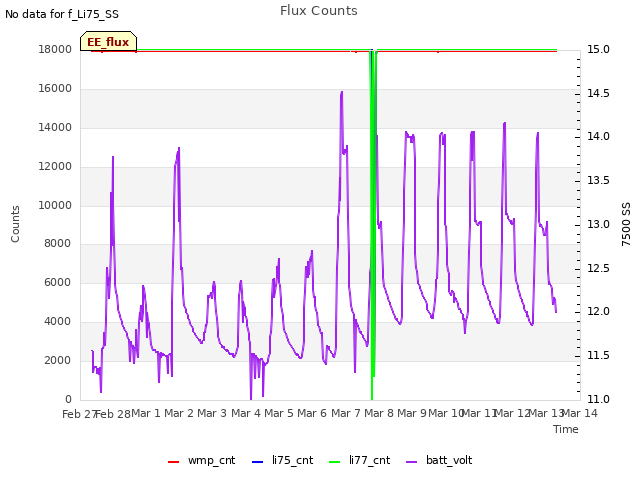The width and height of the screenshot is (640, 480).
Task: Click the 13.0 tick label on the right axis
Action: pos(598,224)
